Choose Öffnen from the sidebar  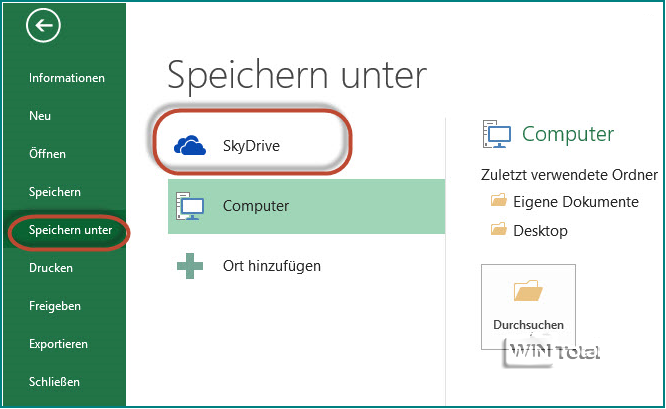48,154
